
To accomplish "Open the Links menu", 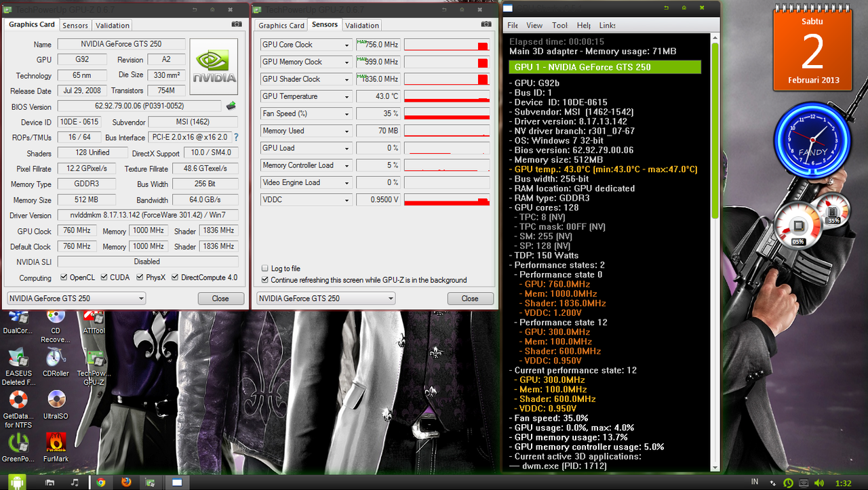I will tap(607, 25).
